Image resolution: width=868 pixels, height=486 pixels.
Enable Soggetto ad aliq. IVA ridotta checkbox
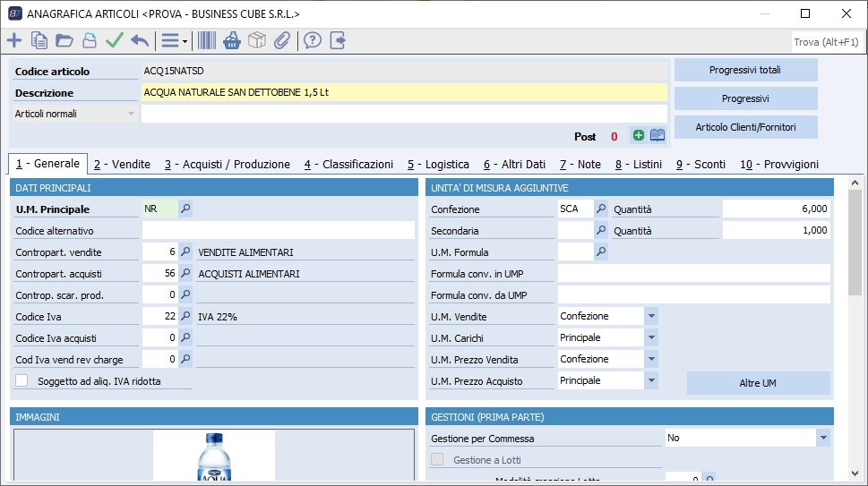click(x=22, y=381)
